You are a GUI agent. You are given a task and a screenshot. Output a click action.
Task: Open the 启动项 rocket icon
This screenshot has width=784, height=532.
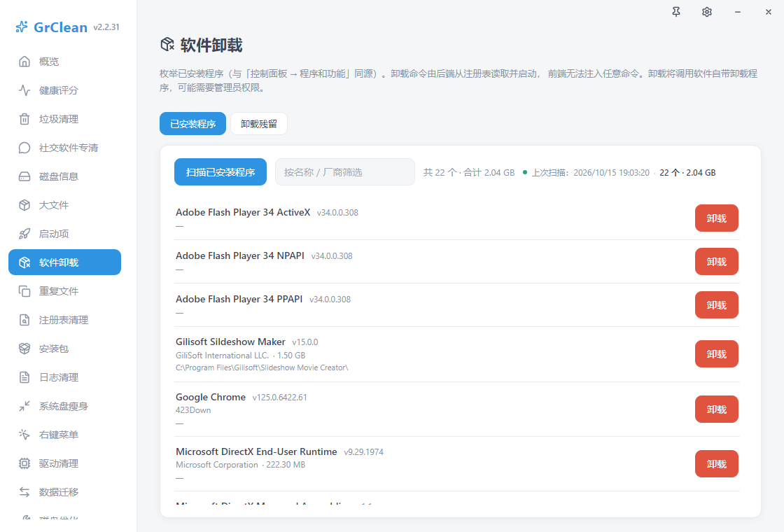tap(24, 234)
